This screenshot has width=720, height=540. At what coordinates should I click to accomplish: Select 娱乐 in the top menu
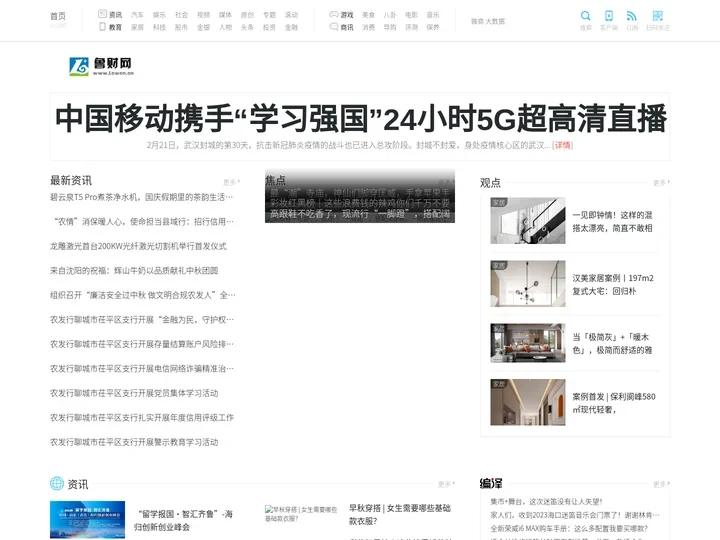click(159, 15)
